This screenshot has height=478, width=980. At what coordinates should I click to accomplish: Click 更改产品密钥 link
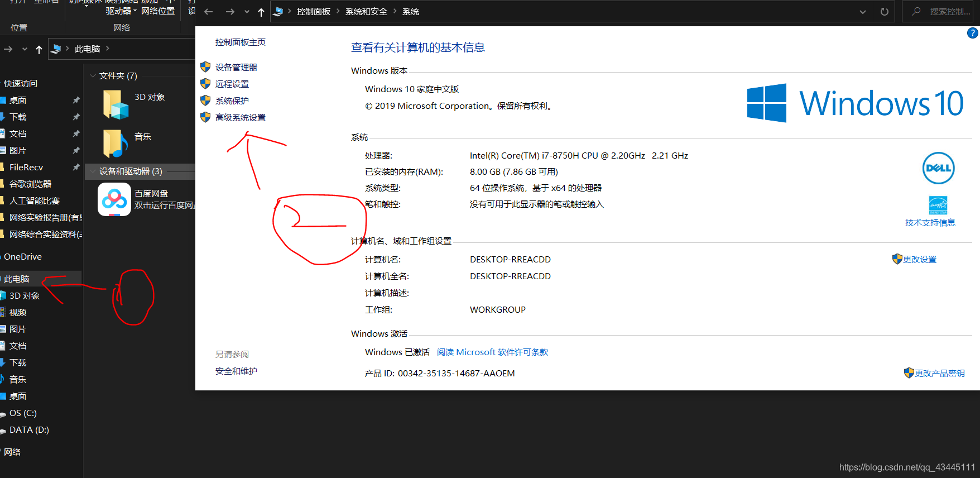940,373
